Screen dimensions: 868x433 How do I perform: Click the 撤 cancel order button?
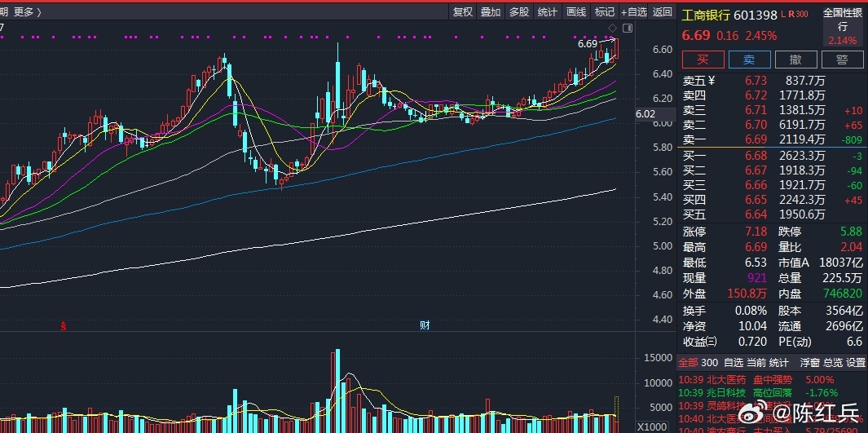(x=796, y=60)
